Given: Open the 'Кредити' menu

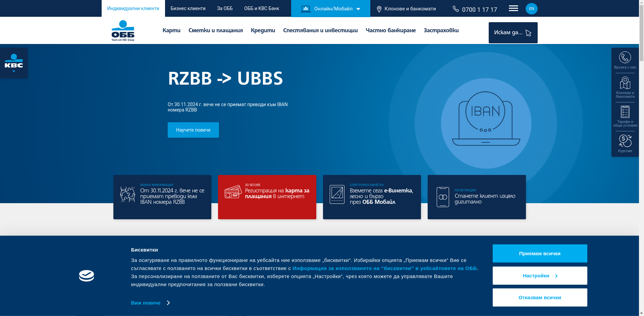Looking at the screenshot, I should [x=263, y=30].
